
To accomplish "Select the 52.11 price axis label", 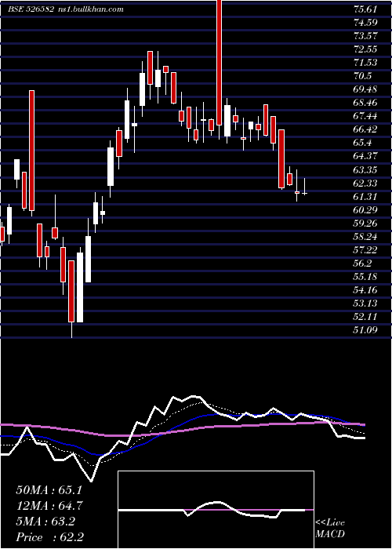I will tap(365, 317).
